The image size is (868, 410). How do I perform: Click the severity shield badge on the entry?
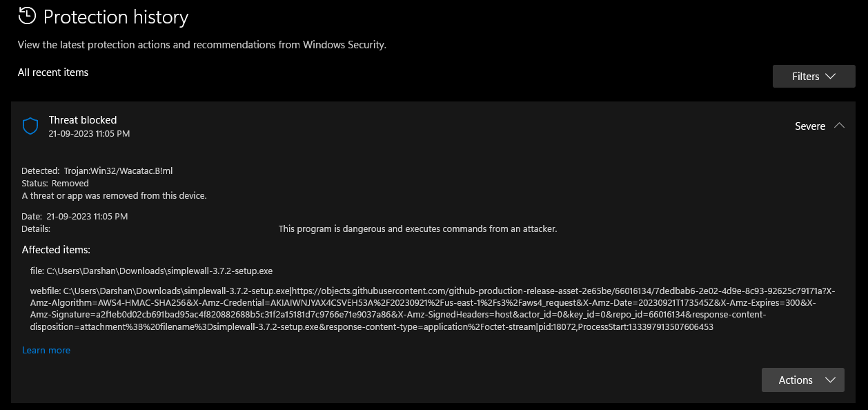coord(29,126)
